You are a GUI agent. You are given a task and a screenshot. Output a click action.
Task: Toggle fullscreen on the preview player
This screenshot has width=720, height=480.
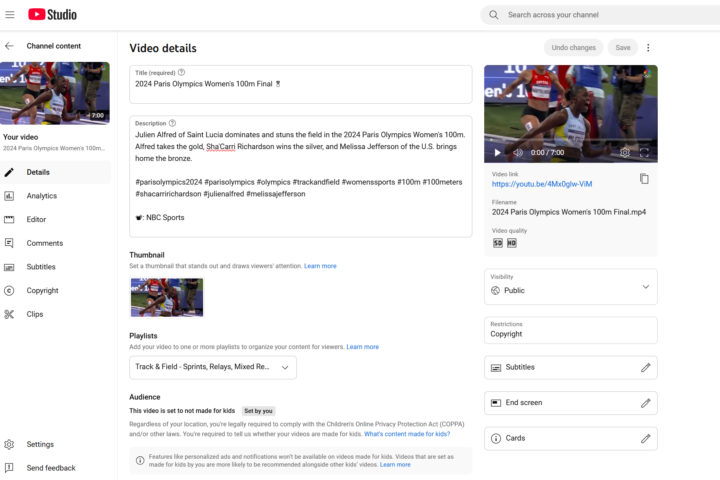pyautogui.click(x=645, y=153)
